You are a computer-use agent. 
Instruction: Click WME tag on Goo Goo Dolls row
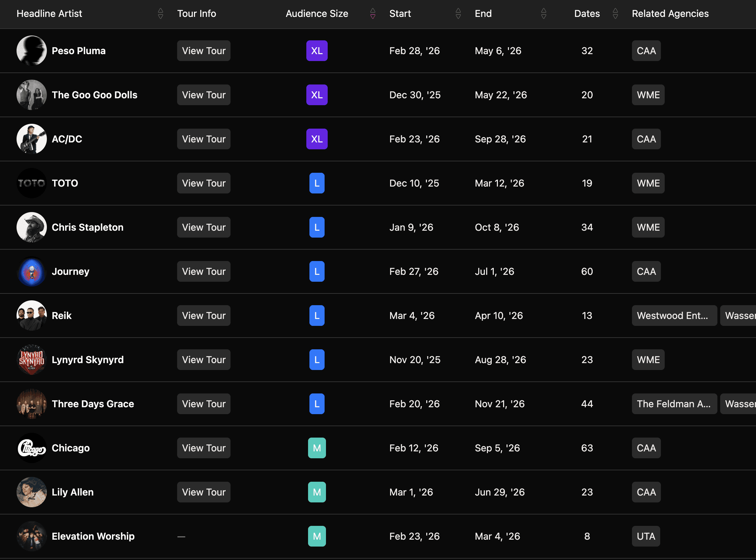point(648,95)
